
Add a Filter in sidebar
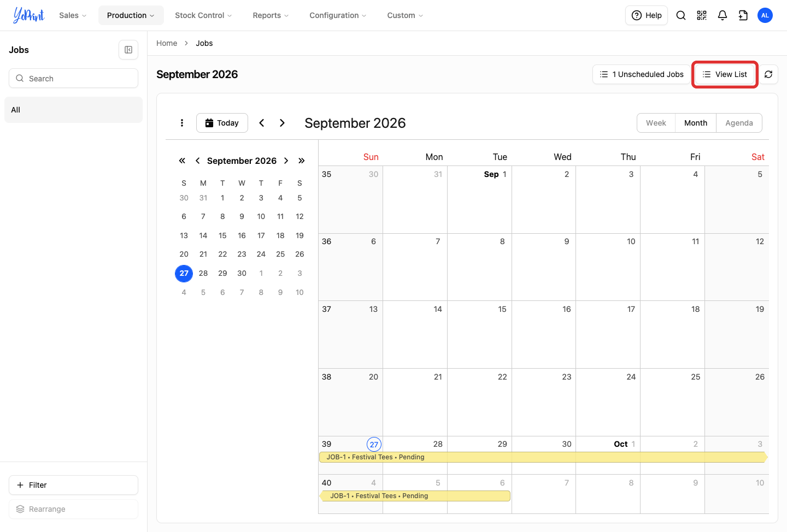pos(73,485)
